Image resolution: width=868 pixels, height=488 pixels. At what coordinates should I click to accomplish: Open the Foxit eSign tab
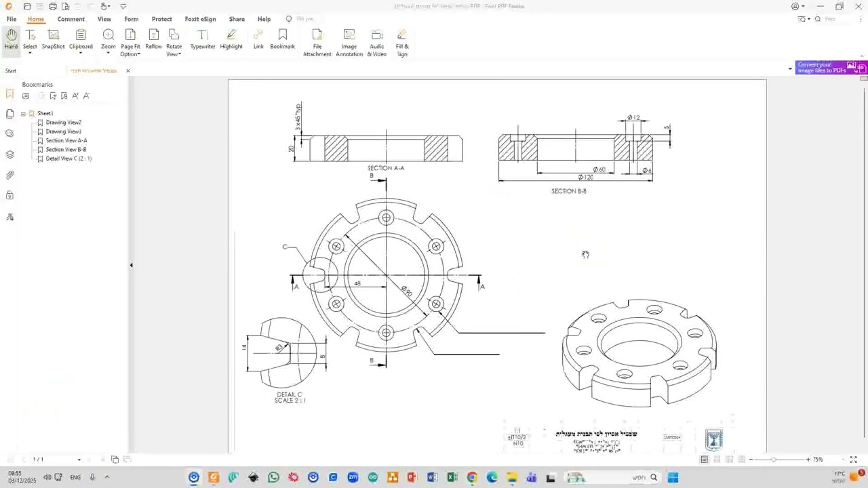click(200, 19)
